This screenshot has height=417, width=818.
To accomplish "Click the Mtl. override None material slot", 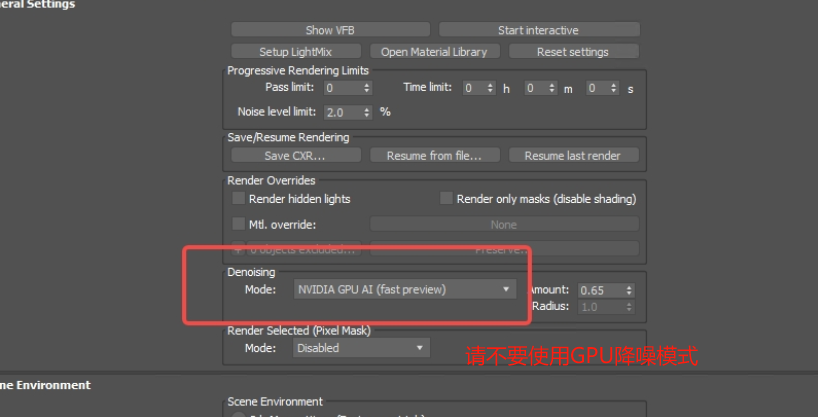I will point(504,224).
